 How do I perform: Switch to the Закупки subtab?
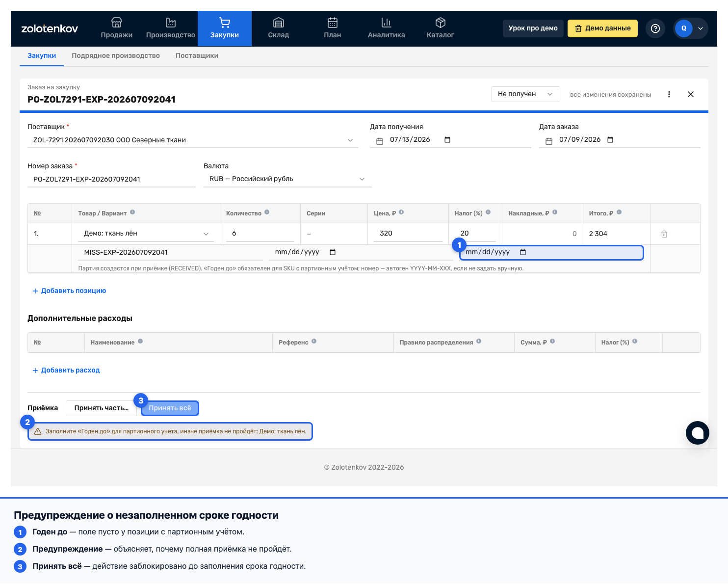[42, 56]
